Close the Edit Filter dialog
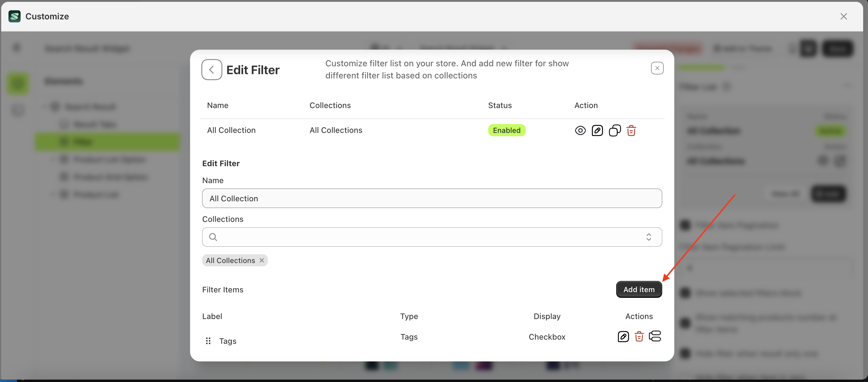 [x=657, y=68]
